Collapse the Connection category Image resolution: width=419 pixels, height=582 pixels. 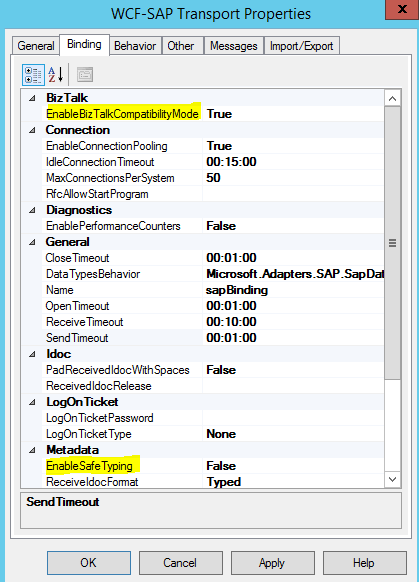(x=32, y=130)
